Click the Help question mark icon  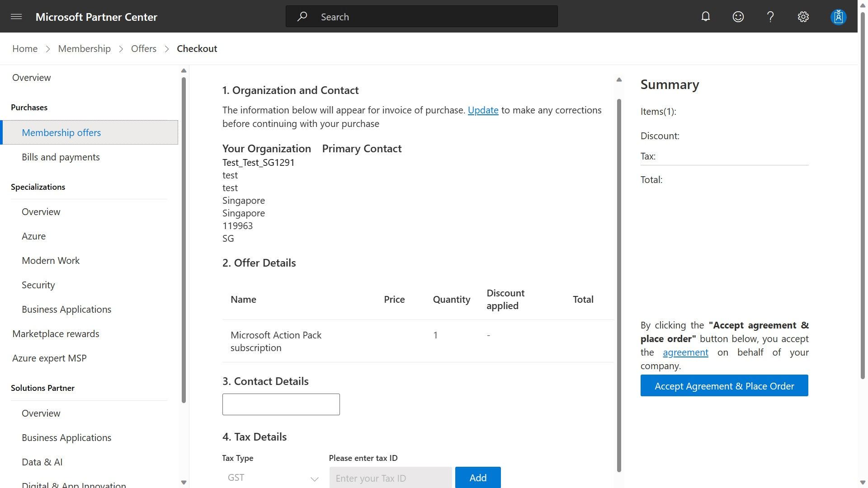770,16
